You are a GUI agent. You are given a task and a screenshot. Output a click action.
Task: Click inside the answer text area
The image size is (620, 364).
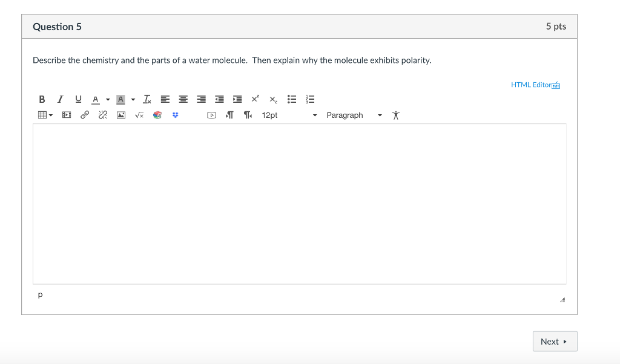[x=299, y=204]
